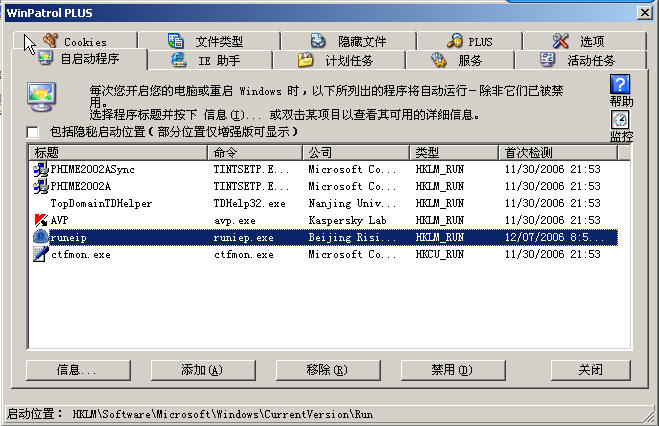Click the avp.exe command cell
The height and width of the screenshot is (426, 659).
(235, 221)
